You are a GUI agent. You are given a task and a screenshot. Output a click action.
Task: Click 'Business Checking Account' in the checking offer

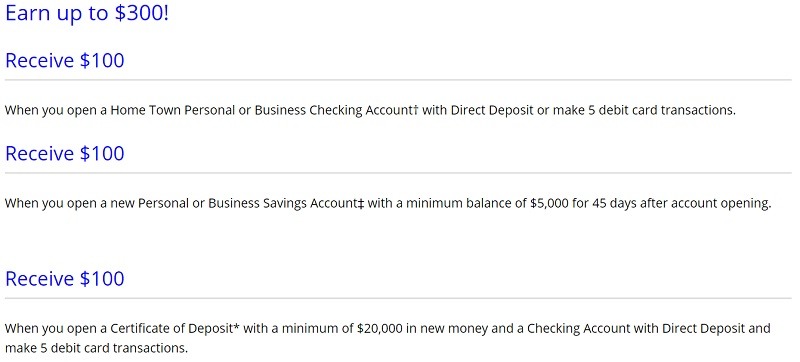pos(333,111)
